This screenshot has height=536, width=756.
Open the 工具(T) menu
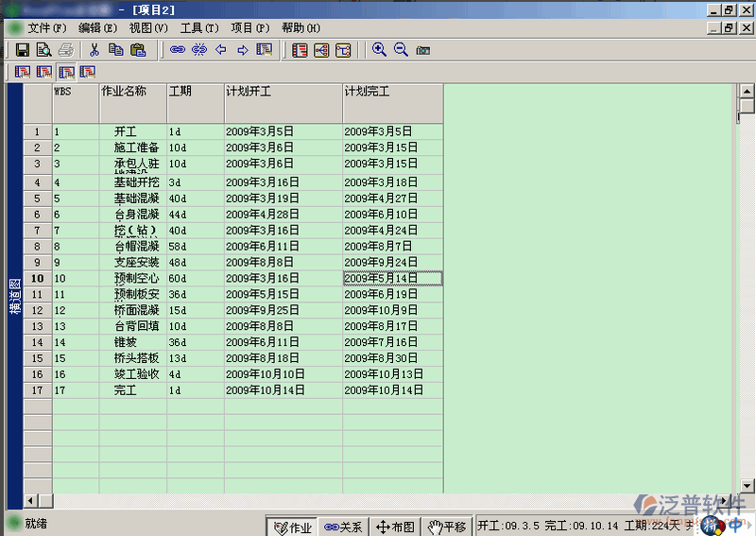click(198, 28)
